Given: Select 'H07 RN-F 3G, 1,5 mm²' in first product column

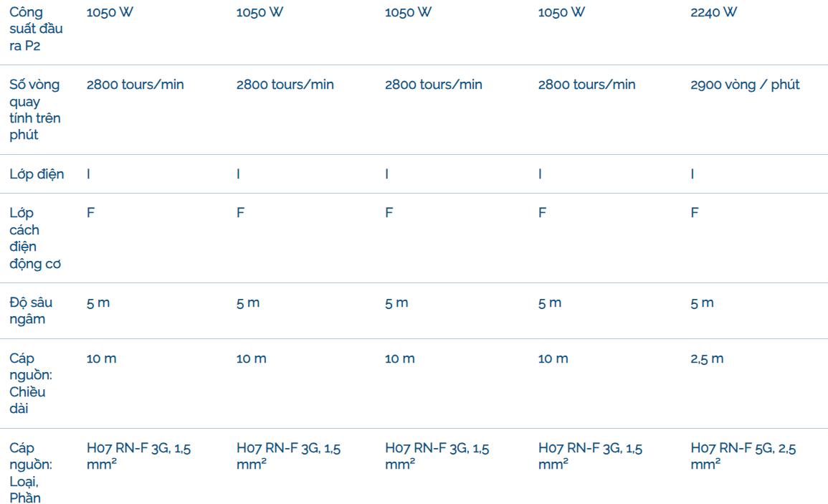Looking at the screenshot, I should click(x=138, y=456).
